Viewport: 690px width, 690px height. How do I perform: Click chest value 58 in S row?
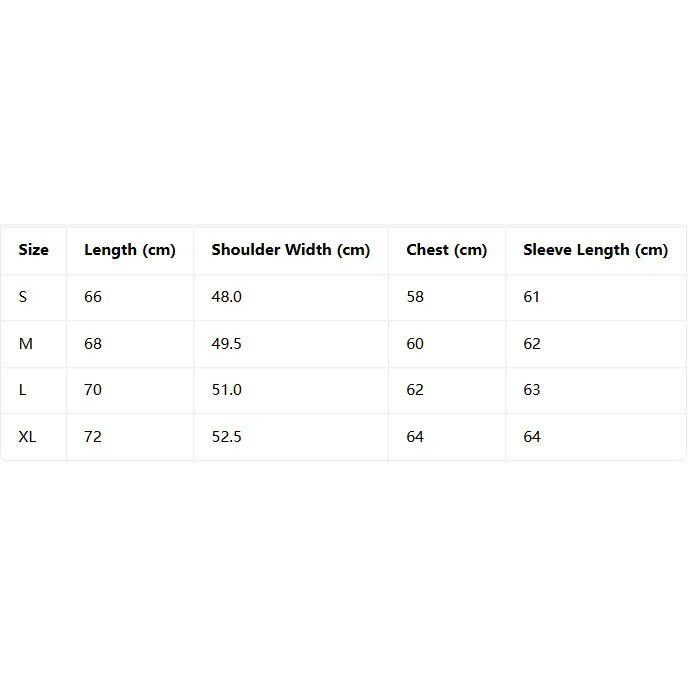(x=415, y=297)
